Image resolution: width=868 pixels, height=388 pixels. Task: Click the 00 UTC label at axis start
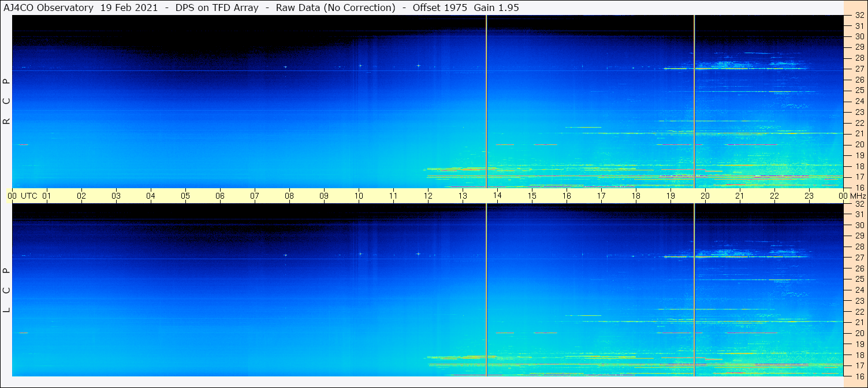(22, 196)
